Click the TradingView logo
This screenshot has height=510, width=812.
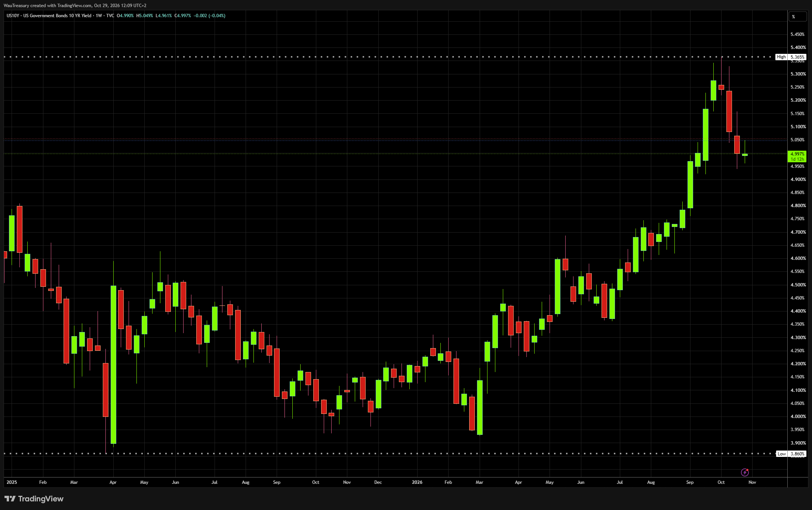(x=34, y=499)
